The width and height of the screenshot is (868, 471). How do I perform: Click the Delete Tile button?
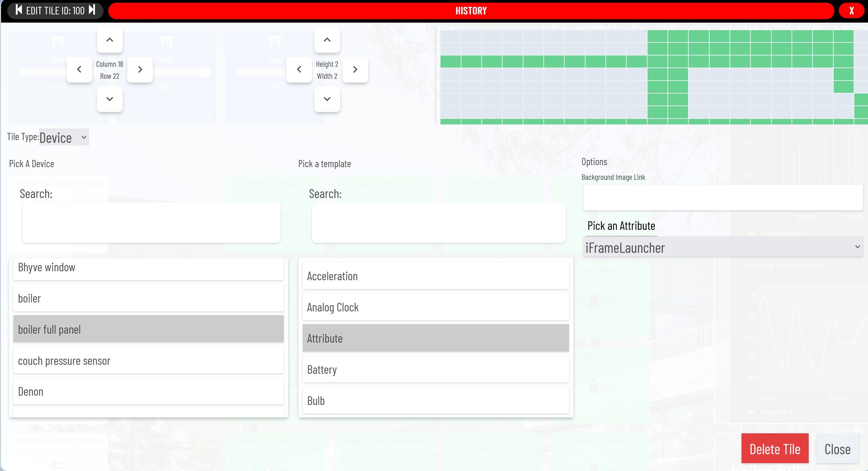[775, 449]
